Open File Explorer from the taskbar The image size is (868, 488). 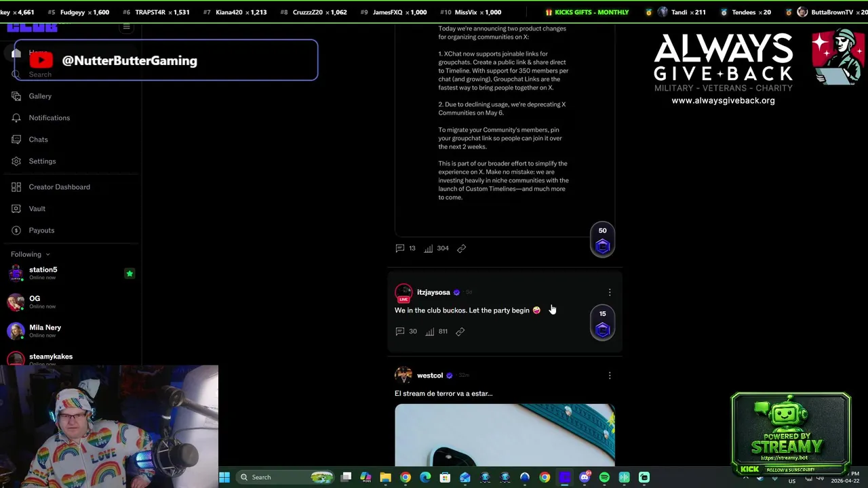point(385,477)
